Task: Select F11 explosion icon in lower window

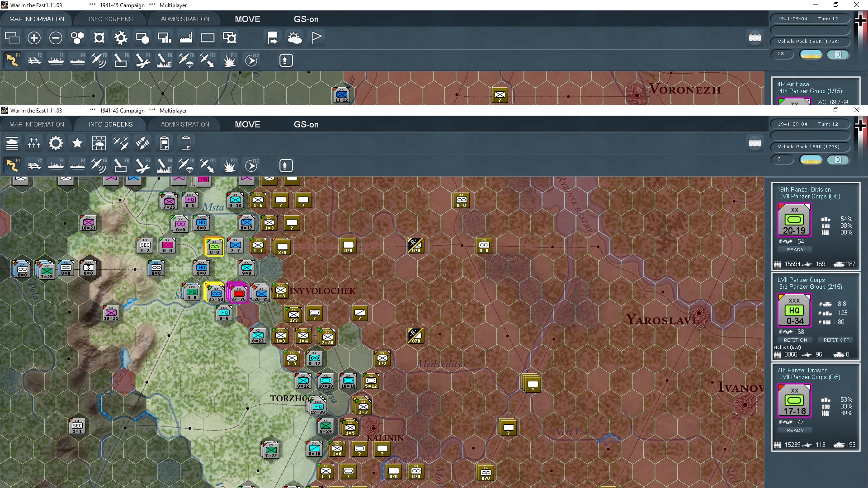Action: click(230, 166)
